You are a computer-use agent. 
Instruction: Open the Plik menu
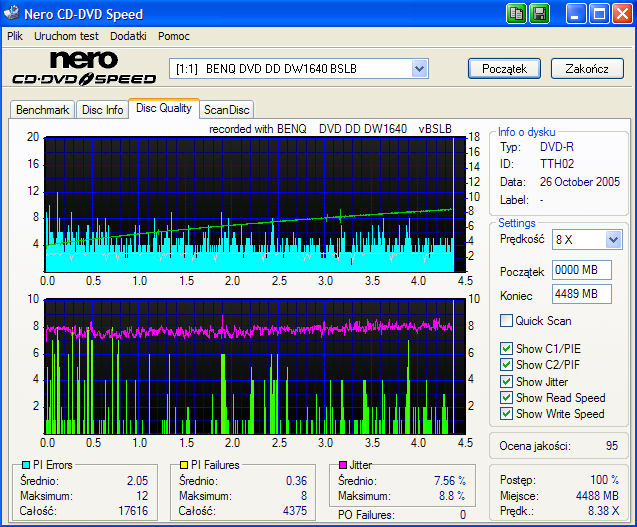click(15, 36)
